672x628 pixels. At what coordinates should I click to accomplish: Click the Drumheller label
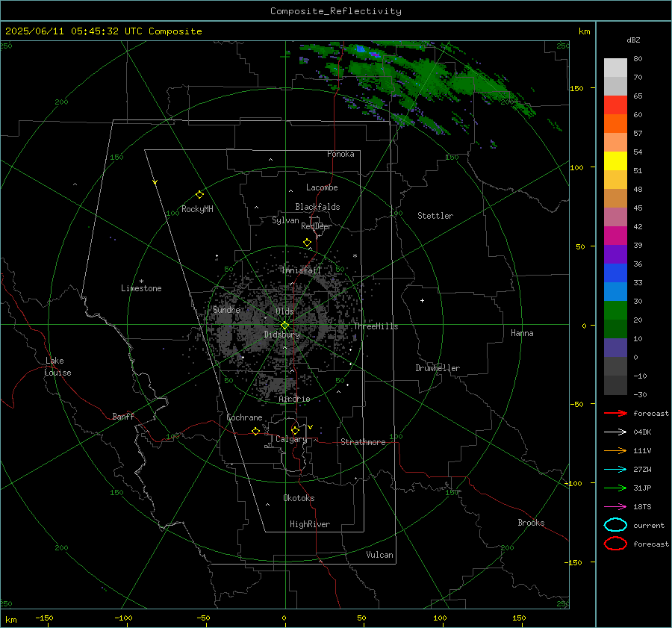pos(438,368)
